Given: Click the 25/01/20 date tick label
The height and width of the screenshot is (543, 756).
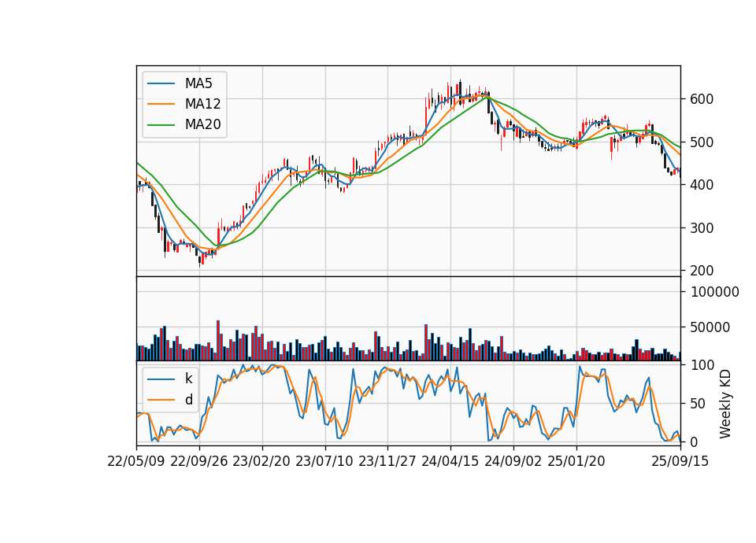Looking at the screenshot, I should tap(576, 461).
